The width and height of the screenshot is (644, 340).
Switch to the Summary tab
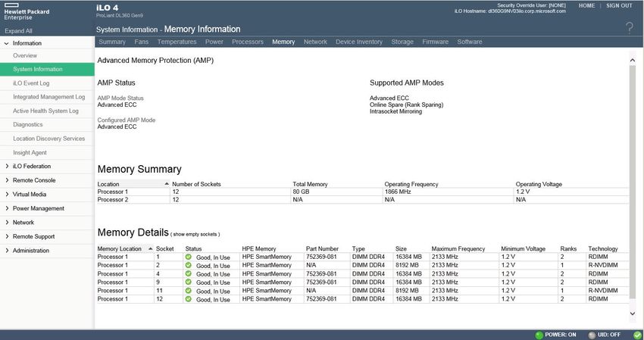[112, 42]
